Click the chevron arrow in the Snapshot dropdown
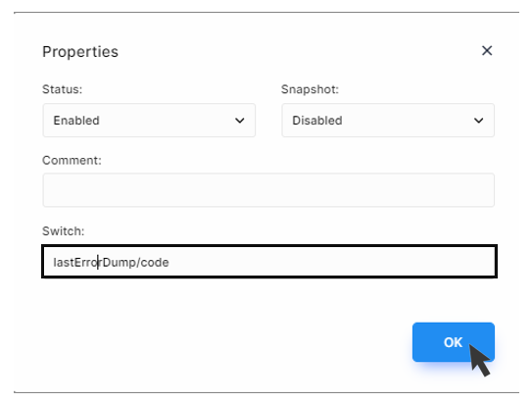532x403 pixels. [478, 121]
